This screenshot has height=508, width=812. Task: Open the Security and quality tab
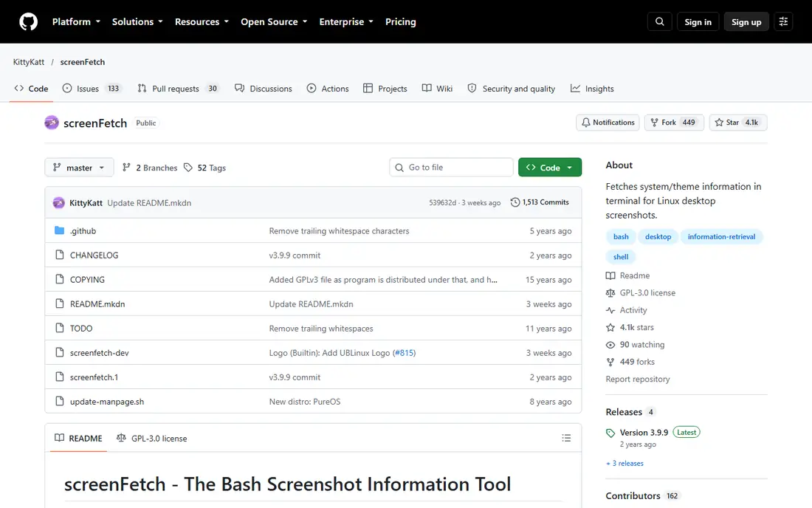(511, 89)
